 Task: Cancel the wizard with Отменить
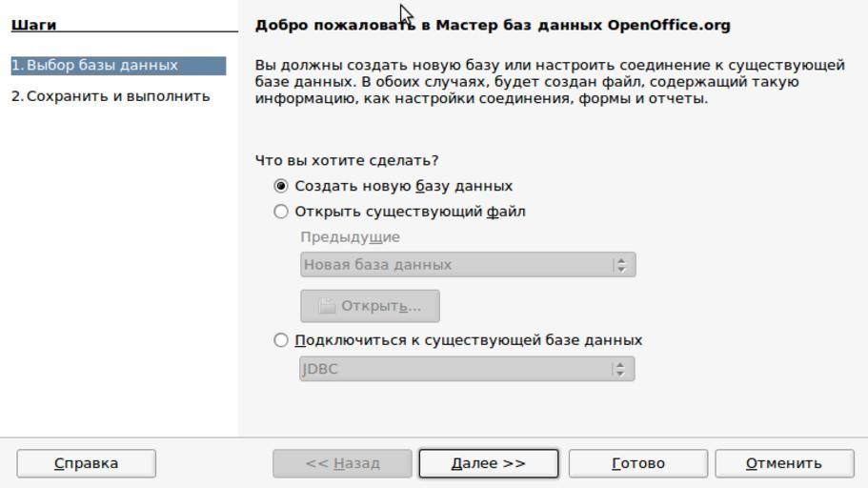tap(783, 463)
